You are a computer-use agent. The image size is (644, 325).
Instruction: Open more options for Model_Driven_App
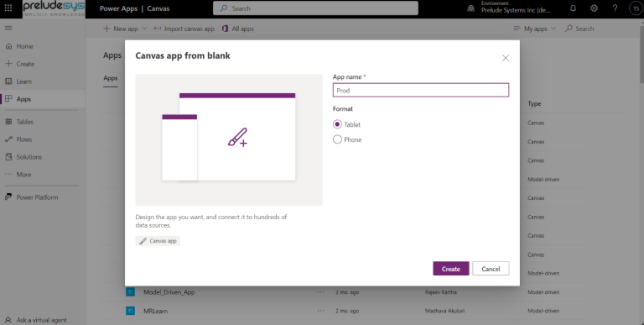click(320, 292)
